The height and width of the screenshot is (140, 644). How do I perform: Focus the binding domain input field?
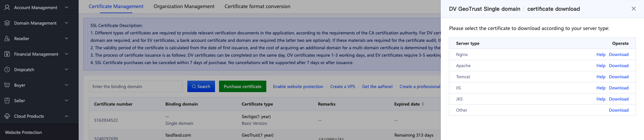coord(136,86)
